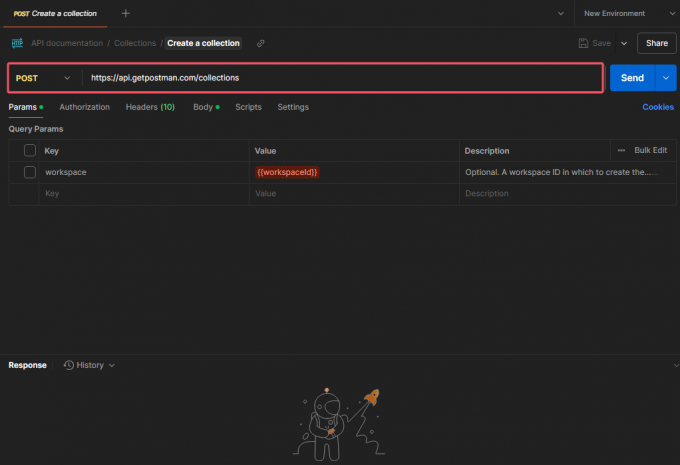Image resolution: width=680 pixels, height=465 pixels.
Task: Click the empty Value input field
Action: pos(354,193)
